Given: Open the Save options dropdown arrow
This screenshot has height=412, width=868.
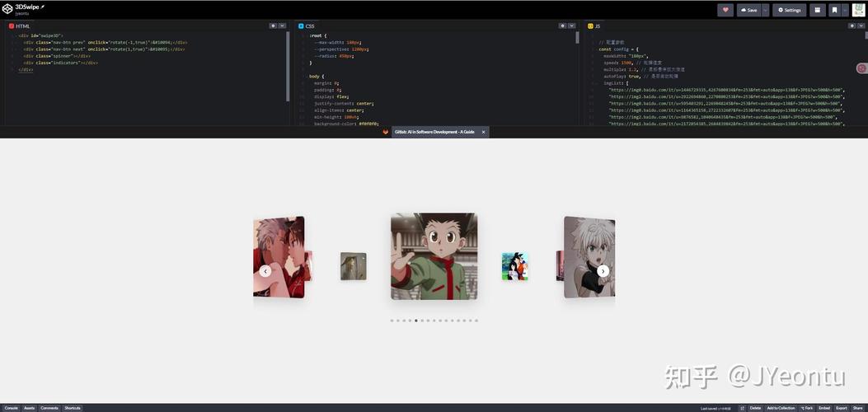Looking at the screenshot, I should [766, 10].
